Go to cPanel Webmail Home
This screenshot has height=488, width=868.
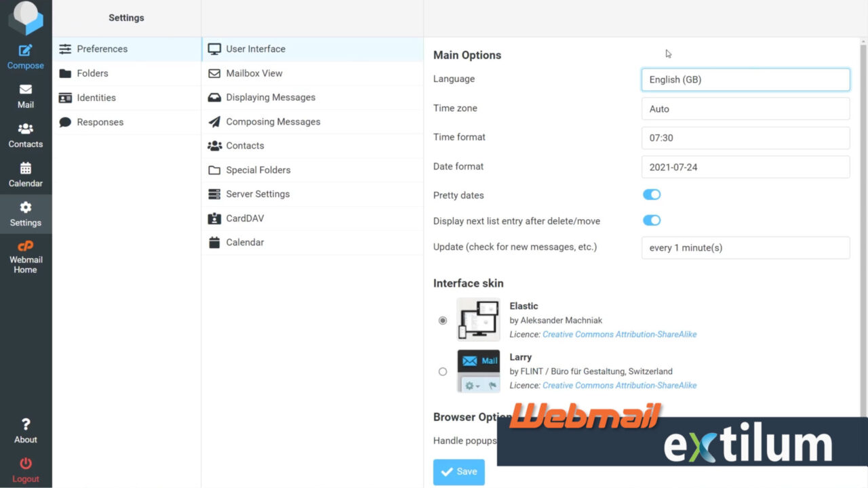tap(25, 256)
